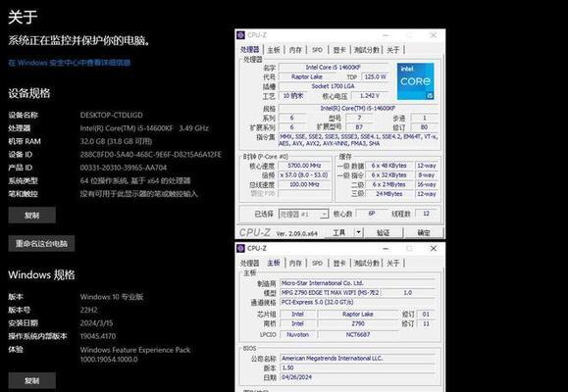Click the 核心速度 value 5700.00 MHz
Viewport: 568px width, 392px height.
click(x=304, y=166)
